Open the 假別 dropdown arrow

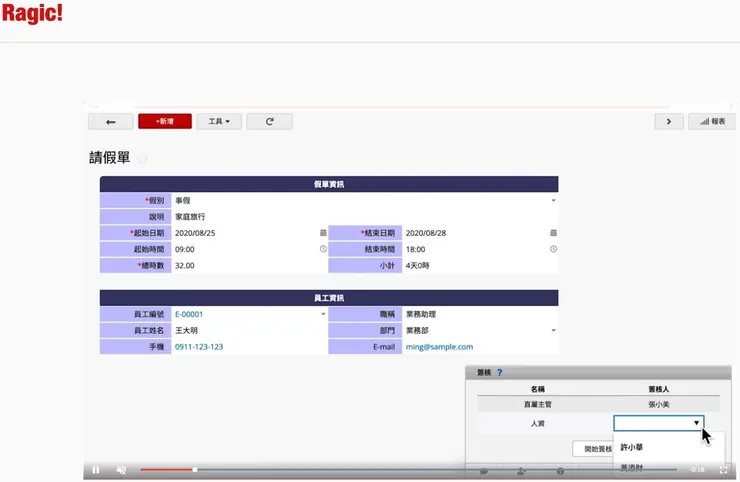[x=554, y=201]
